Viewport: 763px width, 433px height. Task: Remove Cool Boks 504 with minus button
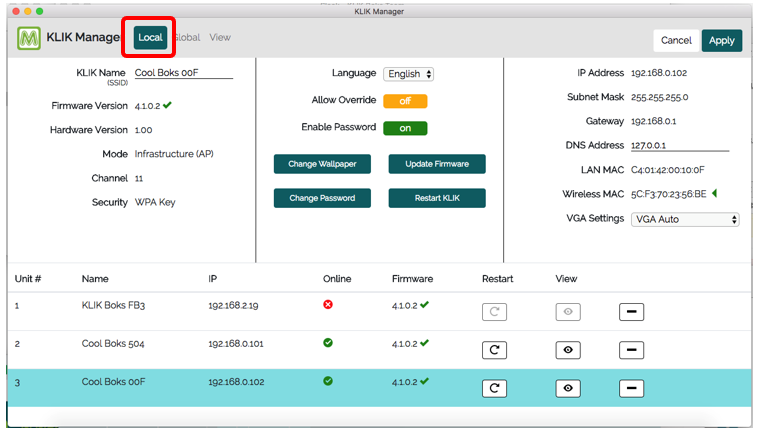[632, 350]
